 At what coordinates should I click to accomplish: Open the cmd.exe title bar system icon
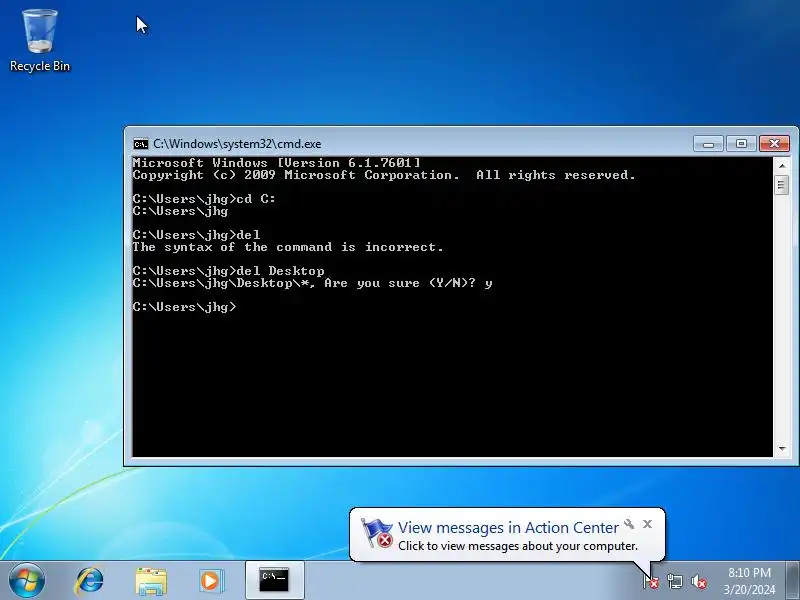tap(140, 144)
